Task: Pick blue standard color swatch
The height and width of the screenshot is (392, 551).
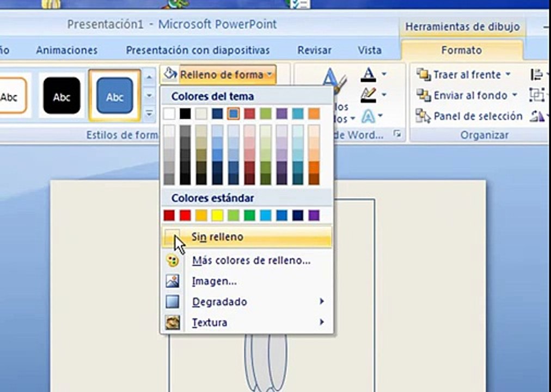Action: 282,215
